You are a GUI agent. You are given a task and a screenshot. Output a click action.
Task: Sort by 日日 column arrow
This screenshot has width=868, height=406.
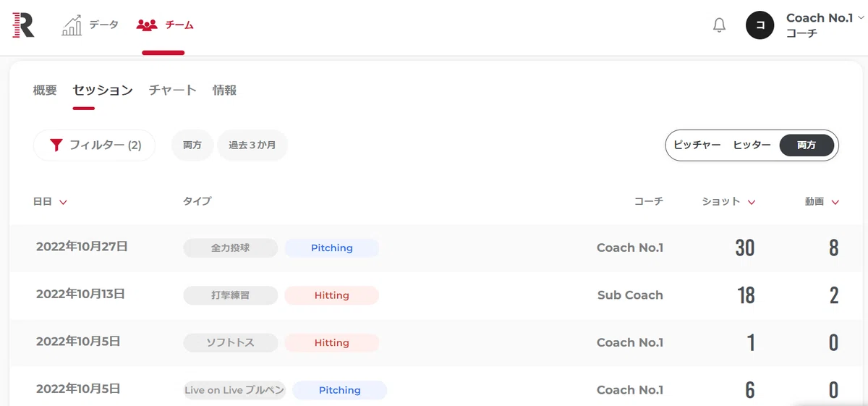pos(63,203)
